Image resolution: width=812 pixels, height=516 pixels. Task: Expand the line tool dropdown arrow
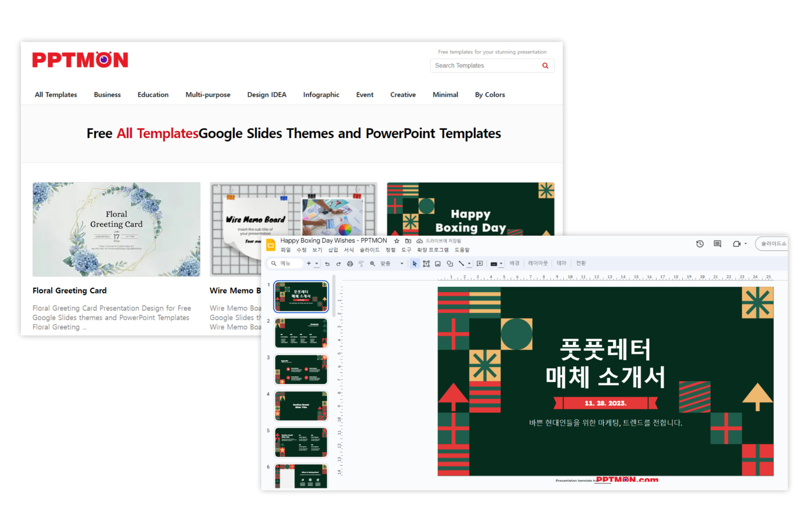469,264
